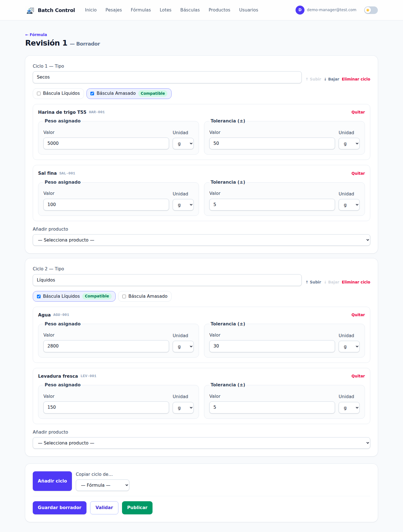The width and height of the screenshot is (403, 532).
Task: Click Eliminar ciclo for Ciclo 1
Action: pyautogui.click(x=356, y=79)
